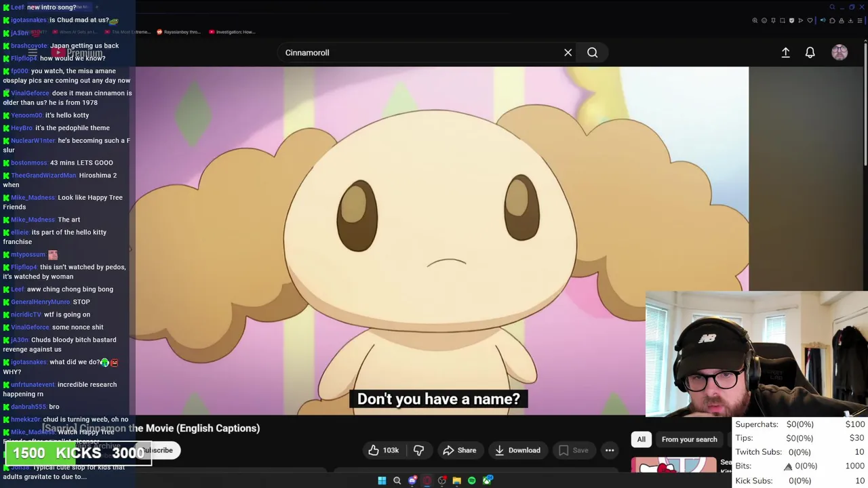Open the browser easy setup menu icon

(x=860, y=20)
